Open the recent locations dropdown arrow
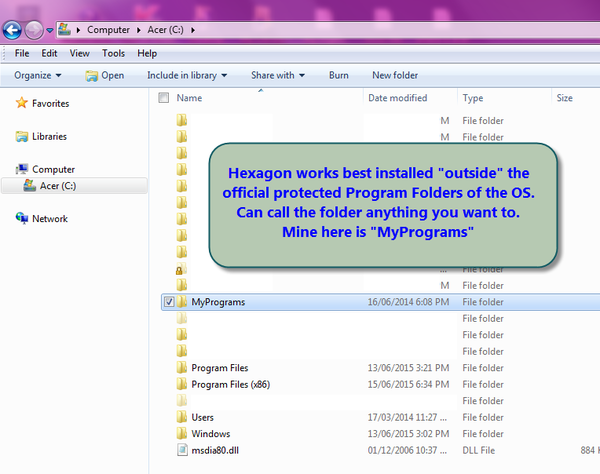Viewport: 600px width, 474px height. coord(50,30)
